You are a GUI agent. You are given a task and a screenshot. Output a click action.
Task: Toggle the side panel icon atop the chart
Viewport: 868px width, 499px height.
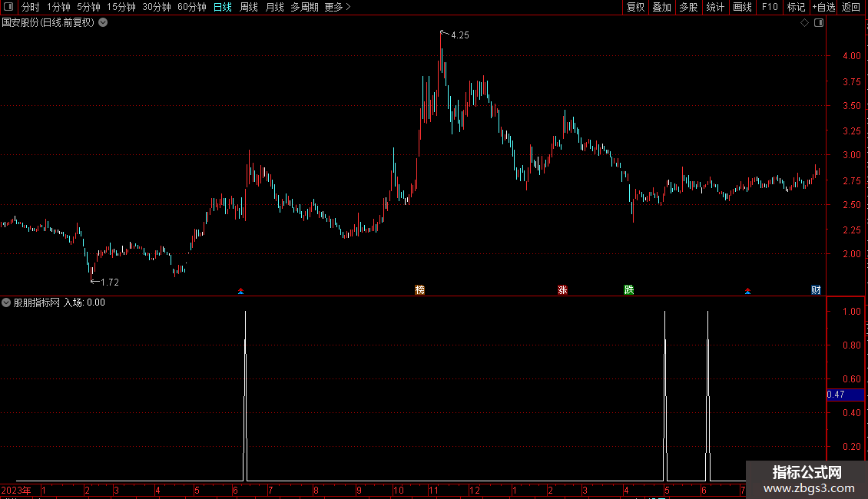point(819,23)
